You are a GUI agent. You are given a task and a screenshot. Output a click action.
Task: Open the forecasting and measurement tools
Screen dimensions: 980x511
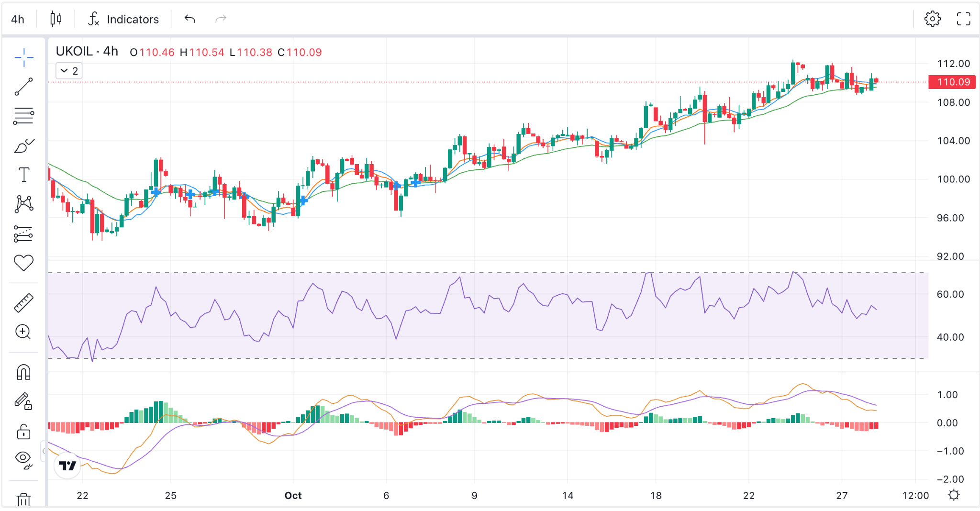tap(23, 234)
